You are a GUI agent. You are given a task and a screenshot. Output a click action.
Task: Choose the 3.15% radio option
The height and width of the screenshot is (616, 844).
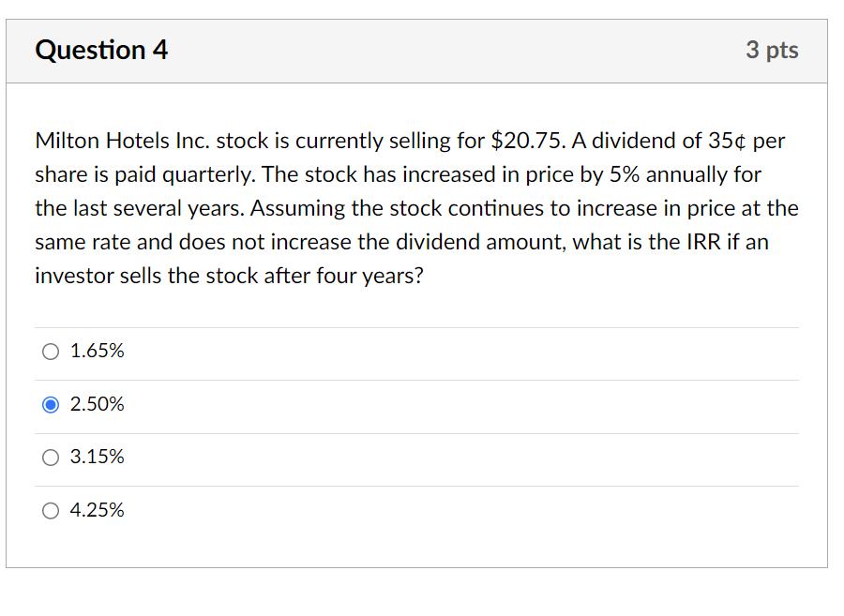pyautogui.click(x=50, y=458)
